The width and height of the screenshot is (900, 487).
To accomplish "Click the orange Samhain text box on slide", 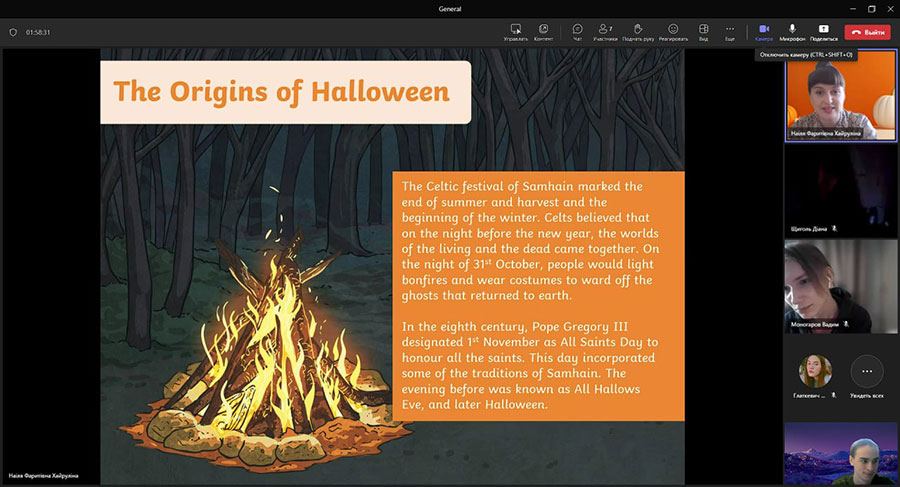I will (x=538, y=296).
